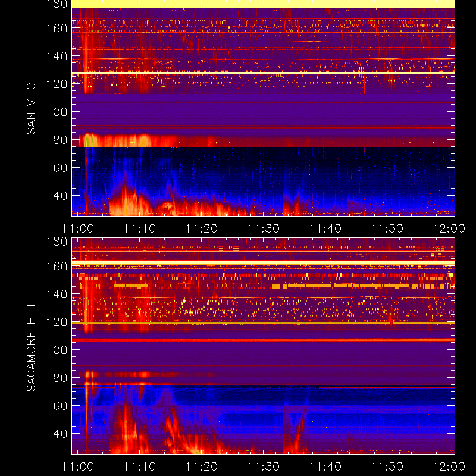476x476 pixels.
Task: Pick the 40 tick label on Sagamore Hill plot
Action: (x=60, y=434)
